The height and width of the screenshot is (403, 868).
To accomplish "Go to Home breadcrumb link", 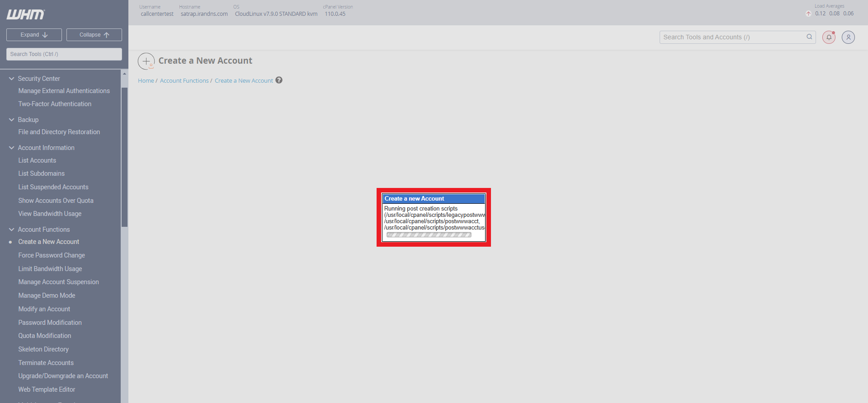I will click(146, 81).
